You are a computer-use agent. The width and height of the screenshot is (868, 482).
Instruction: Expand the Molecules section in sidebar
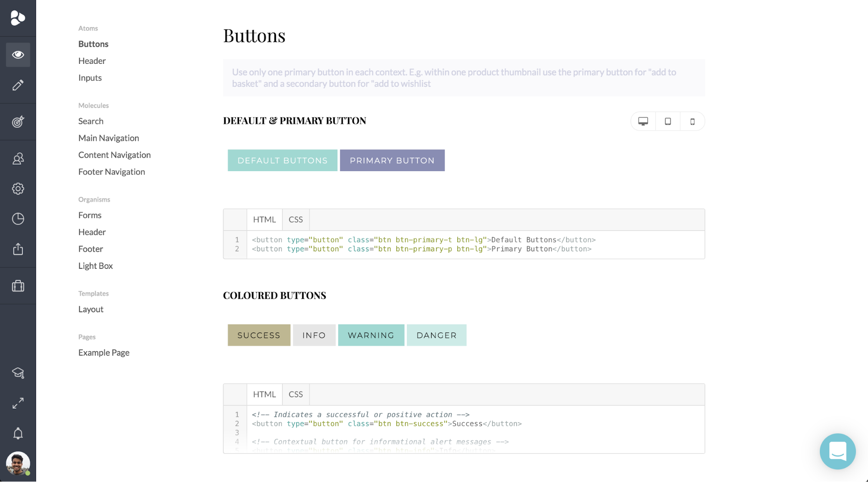pyautogui.click(x=93, y=105)
